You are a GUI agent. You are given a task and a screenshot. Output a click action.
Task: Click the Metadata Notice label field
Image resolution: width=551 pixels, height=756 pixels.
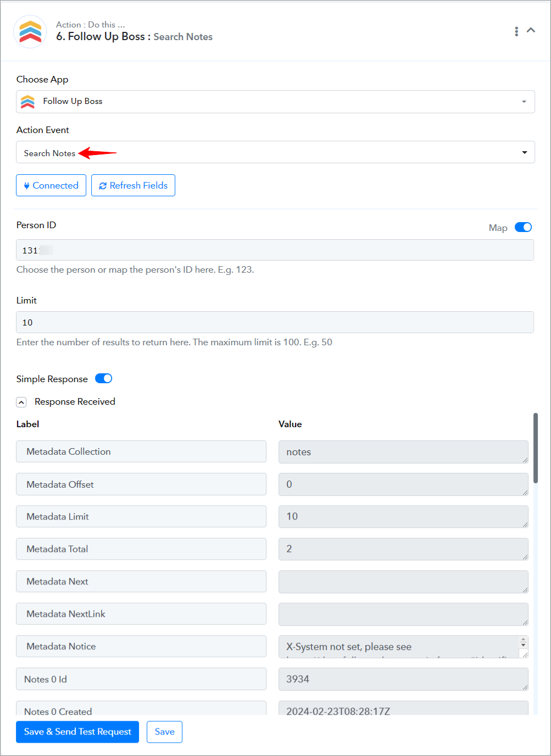pos(141,646)
